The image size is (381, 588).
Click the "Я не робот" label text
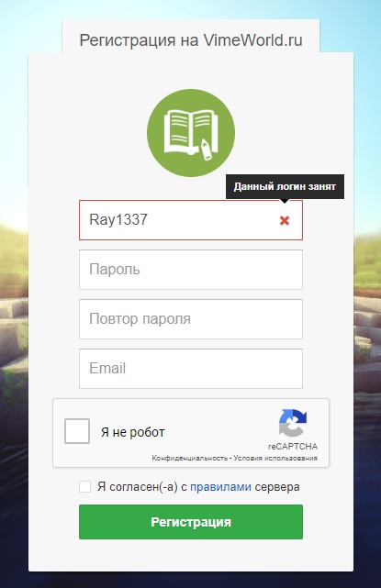132,432
